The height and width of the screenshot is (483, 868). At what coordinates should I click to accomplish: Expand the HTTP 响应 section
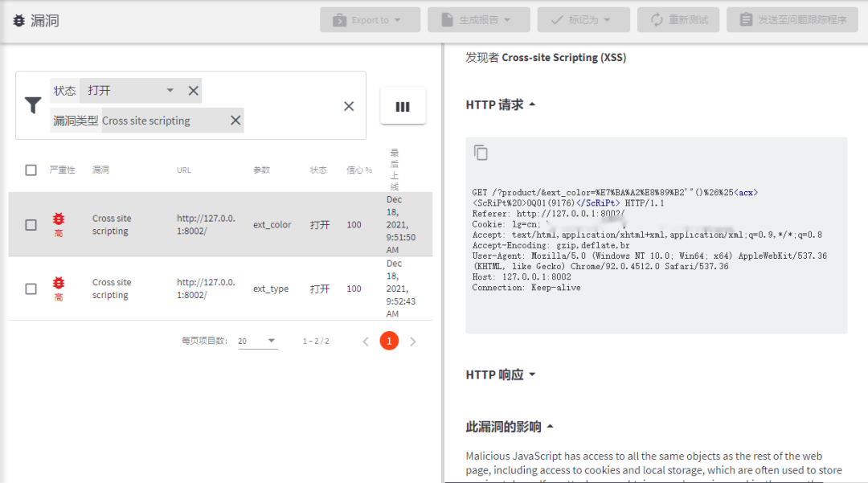pos(501,375)
